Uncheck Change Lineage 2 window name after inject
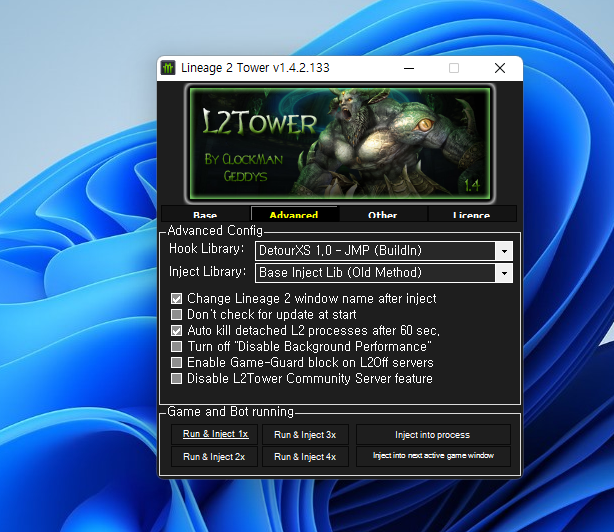This screenshot has width=614, height=532. pyautogui.click(x=177, y=298)
